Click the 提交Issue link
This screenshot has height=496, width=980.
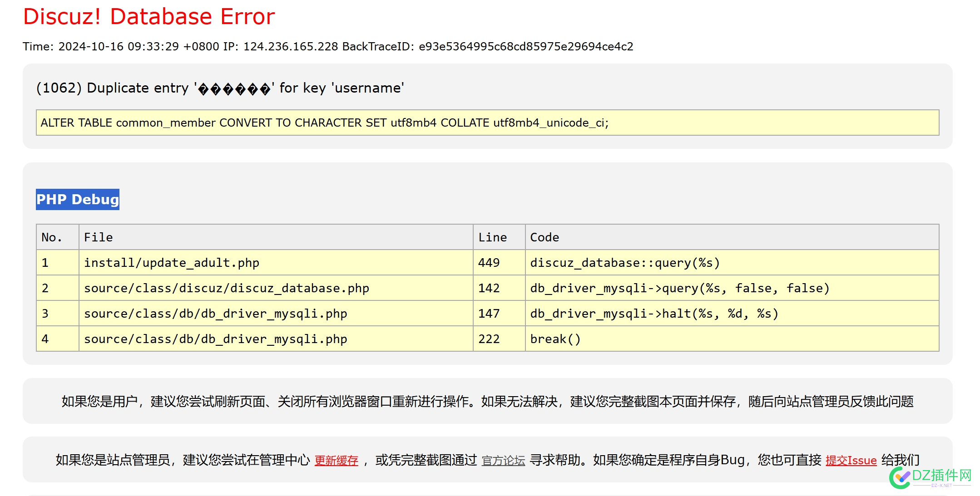[851, 460]
